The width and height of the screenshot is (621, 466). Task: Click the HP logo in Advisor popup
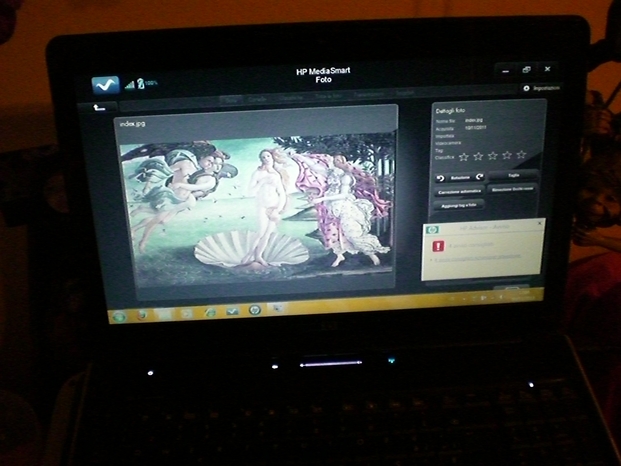431,230
